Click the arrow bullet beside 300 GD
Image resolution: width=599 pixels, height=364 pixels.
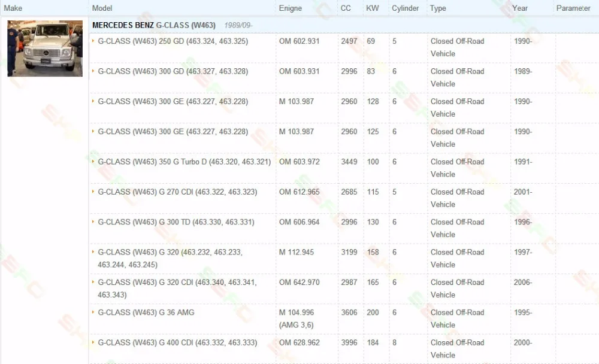93,71
